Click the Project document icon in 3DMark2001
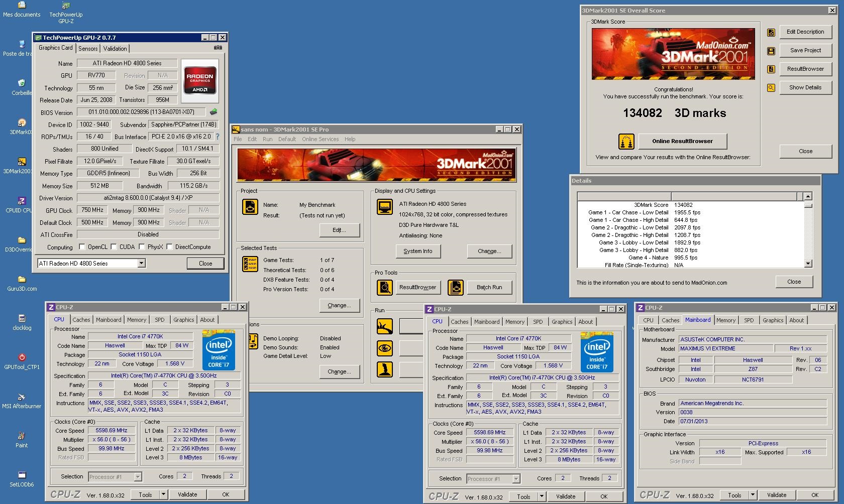 click(x=250, y=206)
